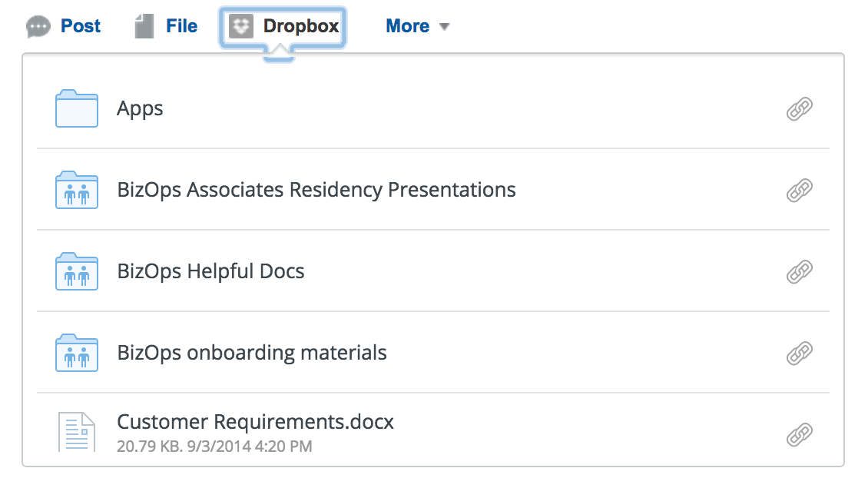Image resolution: width=868 pixels, height=498 pixels.
Task: Click the Dropbox logo icon
Action: [x=241, y=27]
